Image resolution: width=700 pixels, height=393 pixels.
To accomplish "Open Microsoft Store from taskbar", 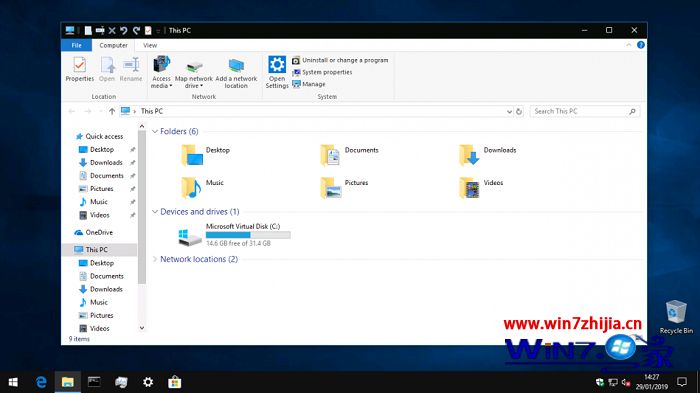I will point(175,382).
